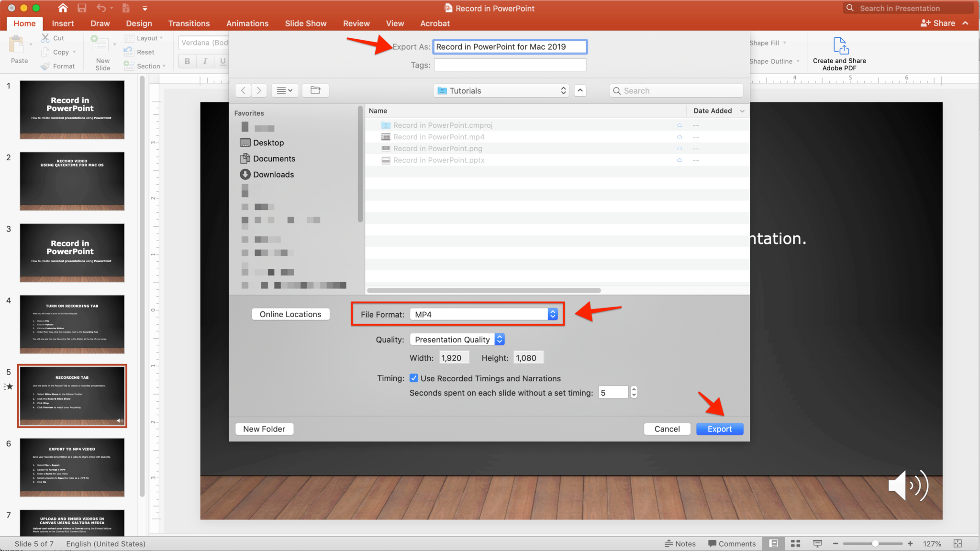Image resolution: width=980 pixels, height=551 pixels.
Task: Click the Name column header
Action: pyautogui.click(x=526, y=111)
